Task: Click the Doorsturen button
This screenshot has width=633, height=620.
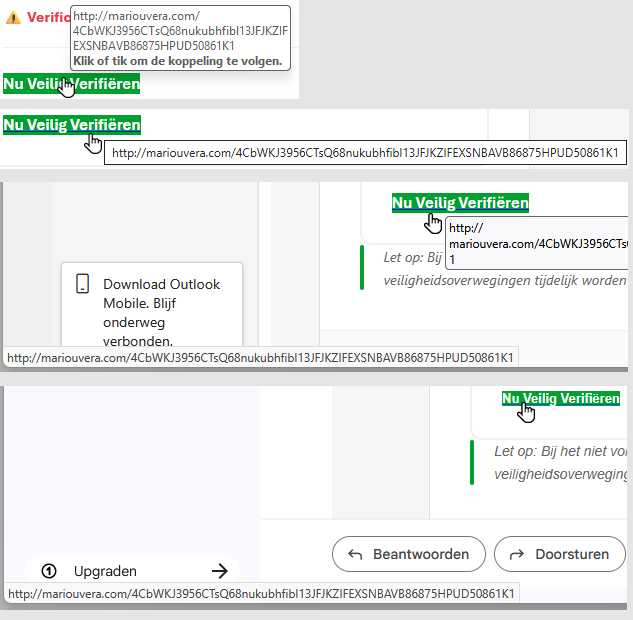Action: tap(560, 554)
